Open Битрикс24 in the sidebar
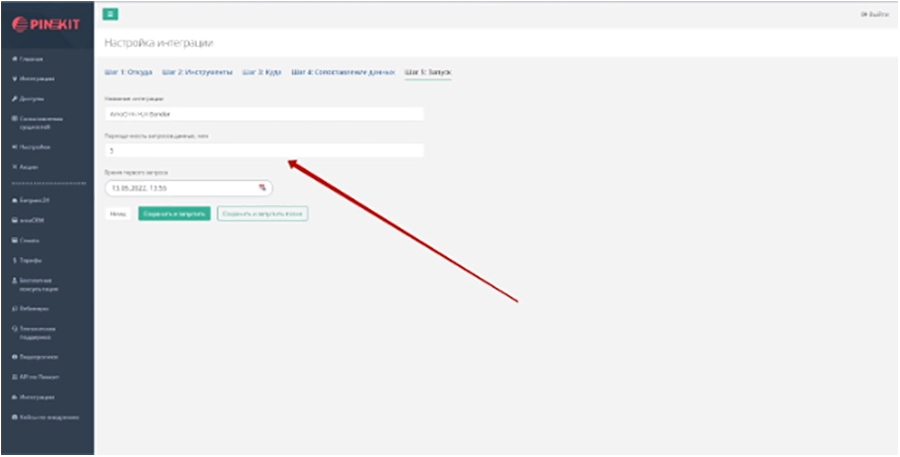The height and width of the screenshot is (457, 900). 37,201
